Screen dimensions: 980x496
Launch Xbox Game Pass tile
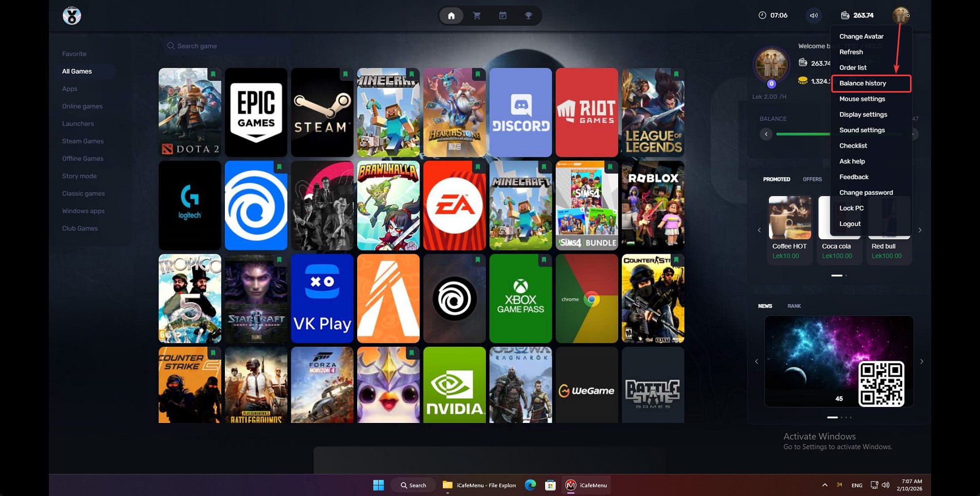(520, 298)
